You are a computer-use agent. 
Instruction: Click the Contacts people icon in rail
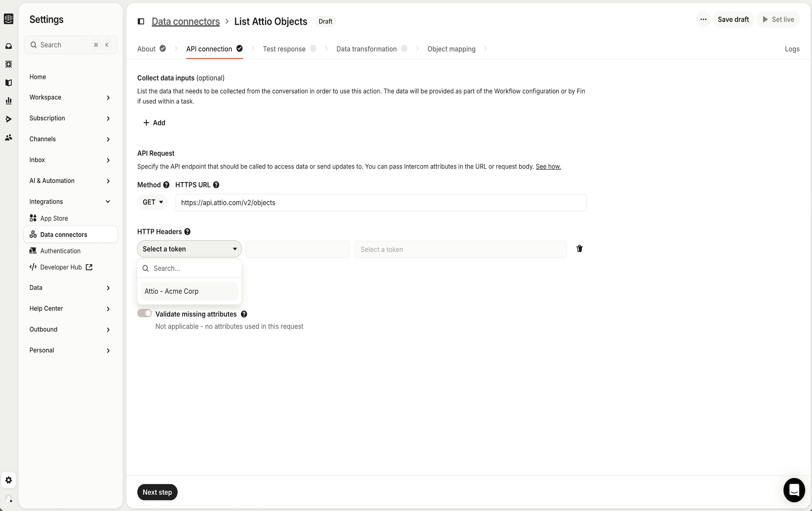(x=9, y=137)
